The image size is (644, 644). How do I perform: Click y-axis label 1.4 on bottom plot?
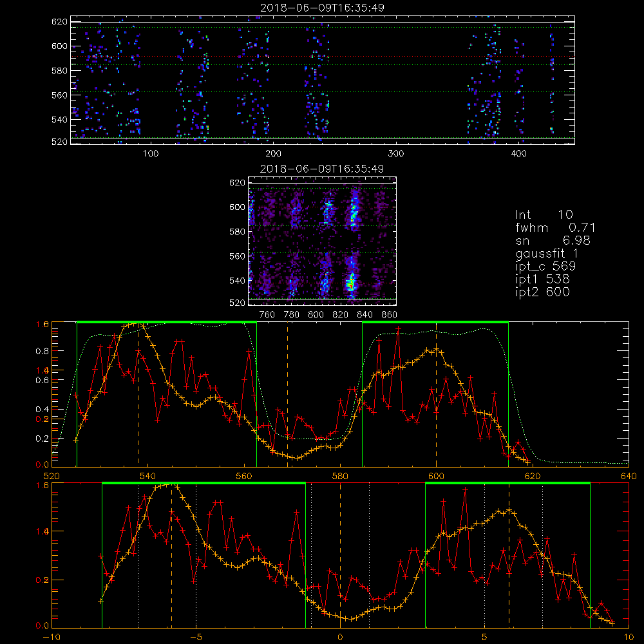pyautogui.click(x=42, y=531)
